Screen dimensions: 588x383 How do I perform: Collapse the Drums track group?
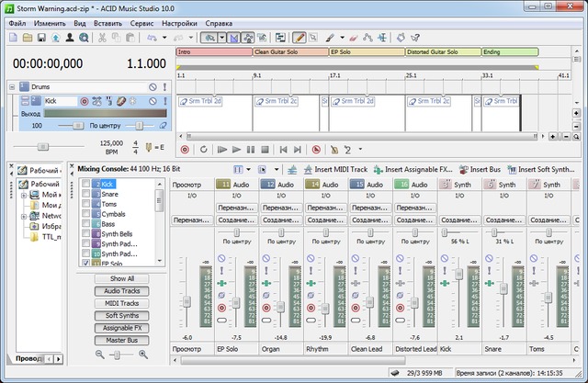(11, 86)
